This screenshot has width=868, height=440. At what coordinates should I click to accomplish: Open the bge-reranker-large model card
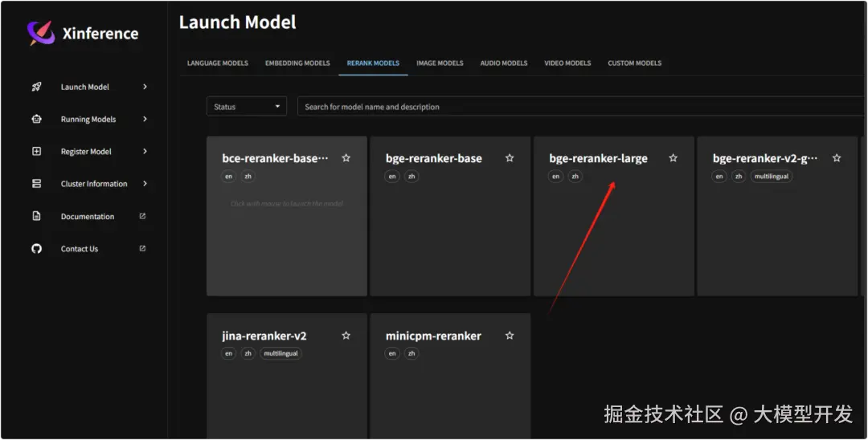point(614,216)
